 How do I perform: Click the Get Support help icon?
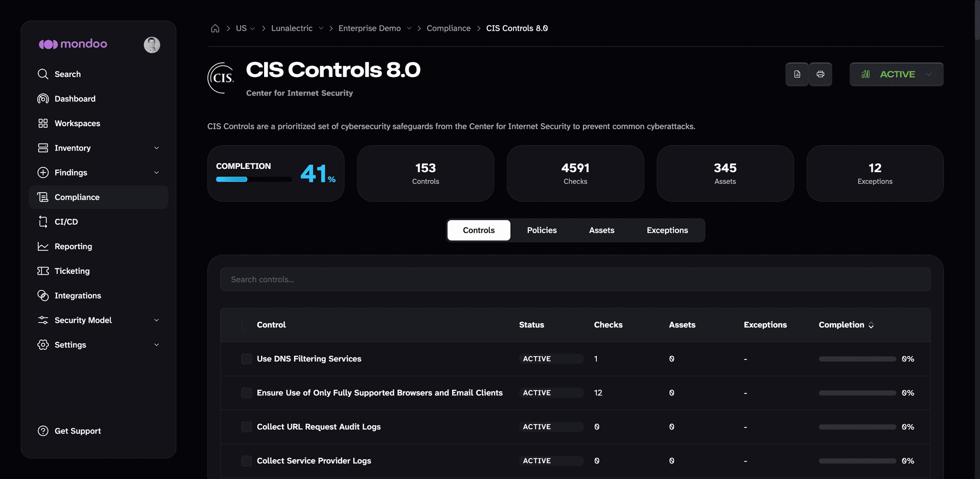[43, 431]
